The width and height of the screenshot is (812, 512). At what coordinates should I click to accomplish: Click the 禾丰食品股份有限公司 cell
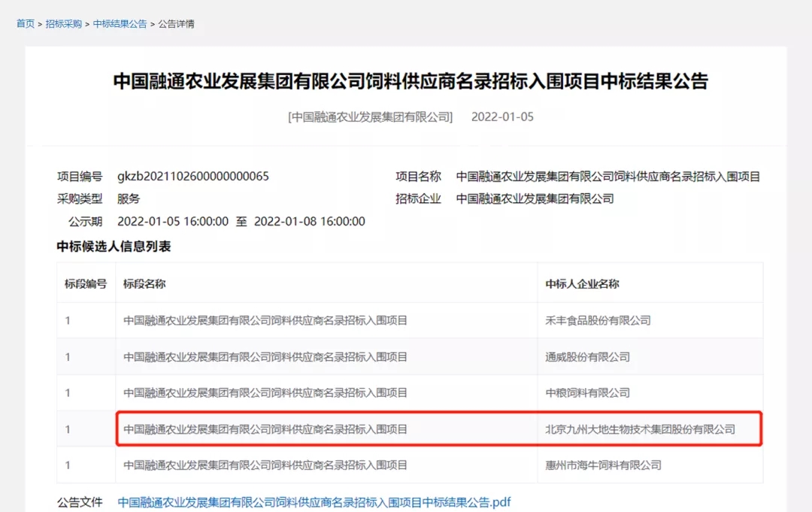click(598, 320)
